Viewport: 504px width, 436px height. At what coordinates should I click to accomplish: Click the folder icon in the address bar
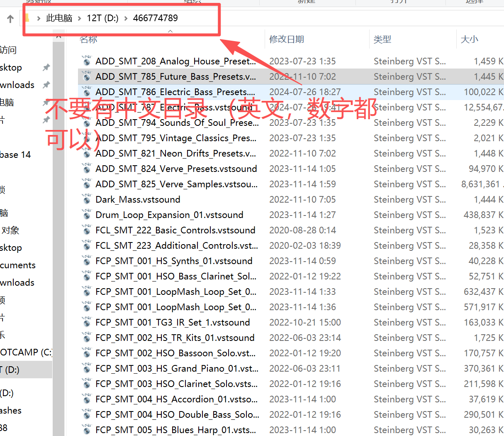tap(27, 18)
